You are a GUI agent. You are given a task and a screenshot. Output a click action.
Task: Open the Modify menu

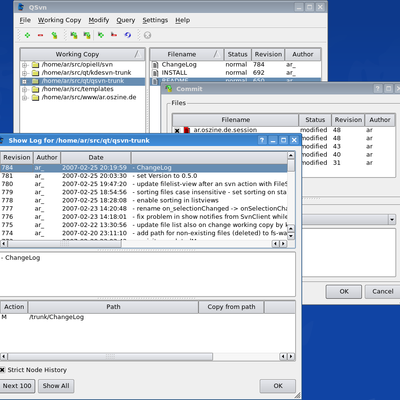99,20
